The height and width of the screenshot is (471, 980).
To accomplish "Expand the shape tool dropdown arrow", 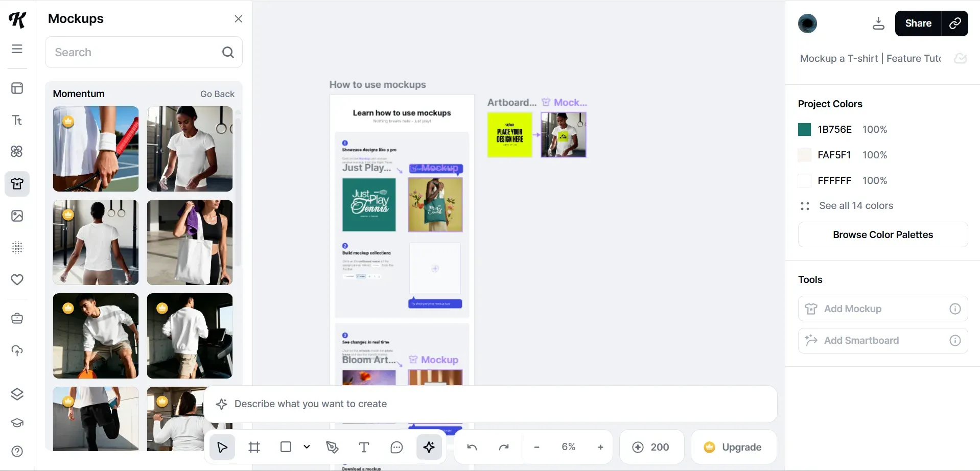I will 307,447.
